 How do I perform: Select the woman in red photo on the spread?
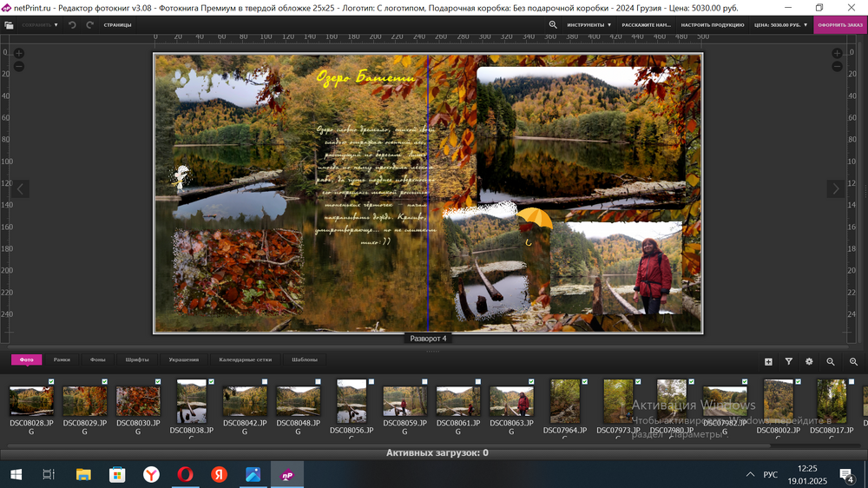point(616,267)
